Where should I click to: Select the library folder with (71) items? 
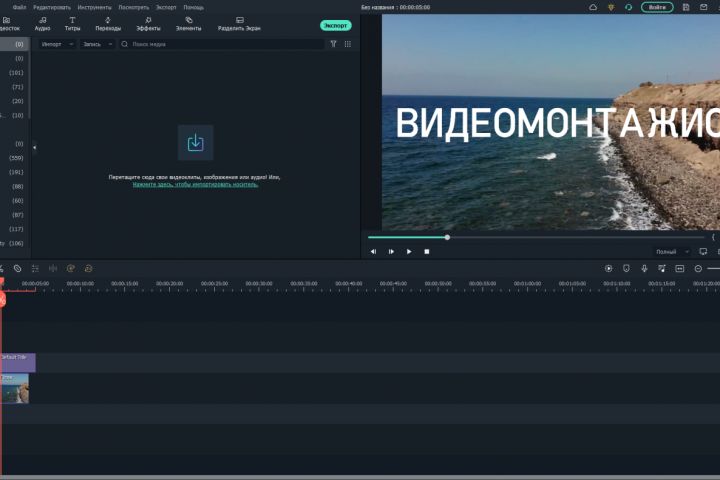point(17,87)
